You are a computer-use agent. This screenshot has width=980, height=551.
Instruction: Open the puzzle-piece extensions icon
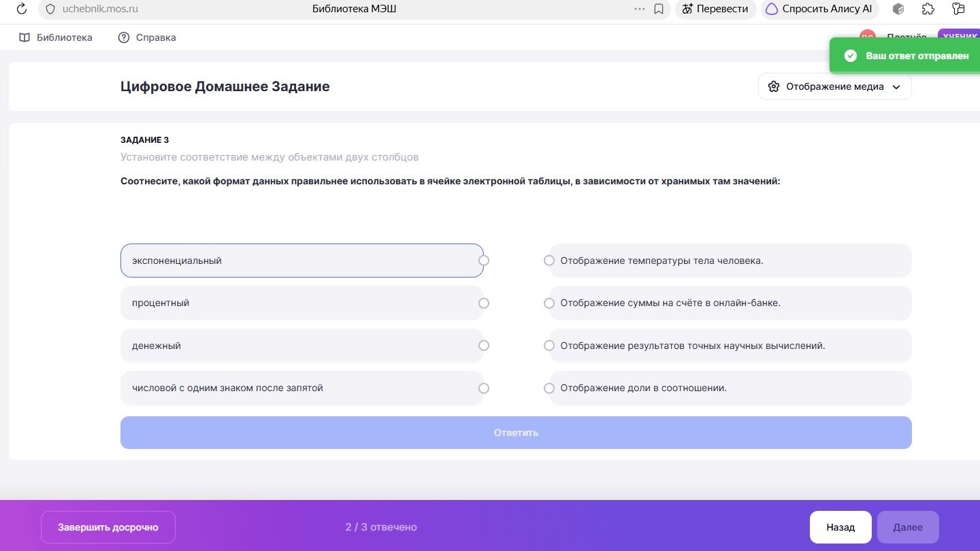coord(928,9)
